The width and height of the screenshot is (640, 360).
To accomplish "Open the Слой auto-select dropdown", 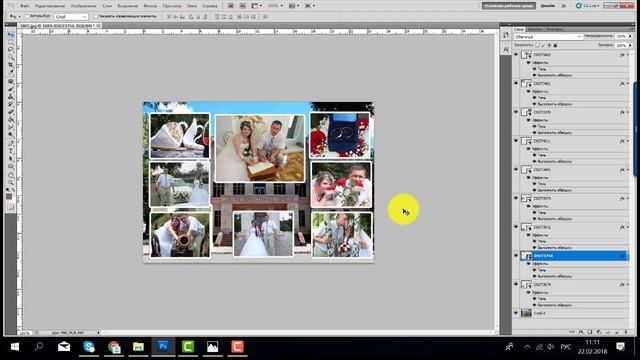I will pyautogui.click(x=71, y=17).
